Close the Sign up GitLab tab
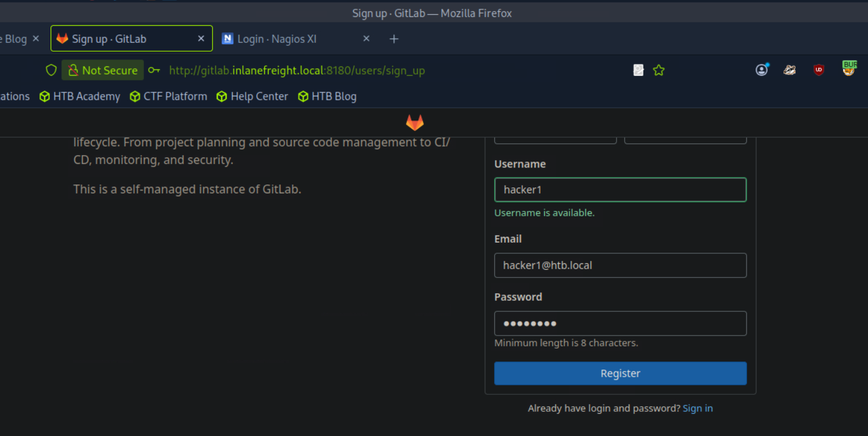The image size is (868, 436). [x=201, y=39]
